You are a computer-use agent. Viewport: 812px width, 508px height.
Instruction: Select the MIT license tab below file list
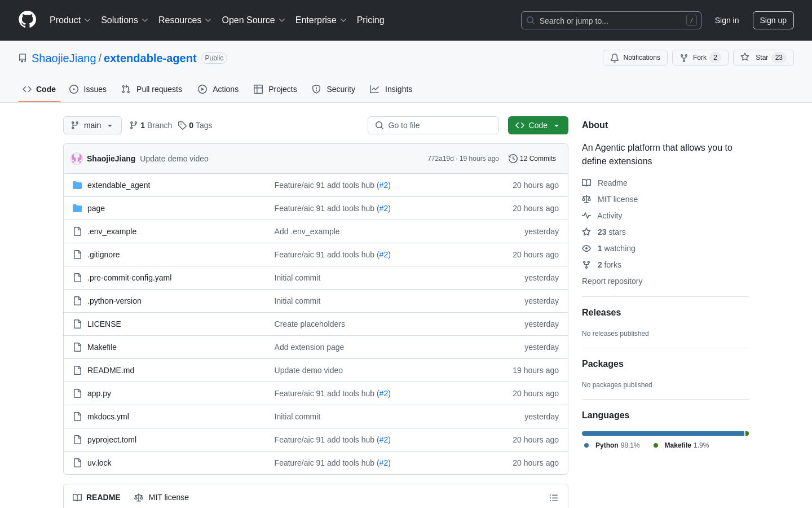(161, 497)
